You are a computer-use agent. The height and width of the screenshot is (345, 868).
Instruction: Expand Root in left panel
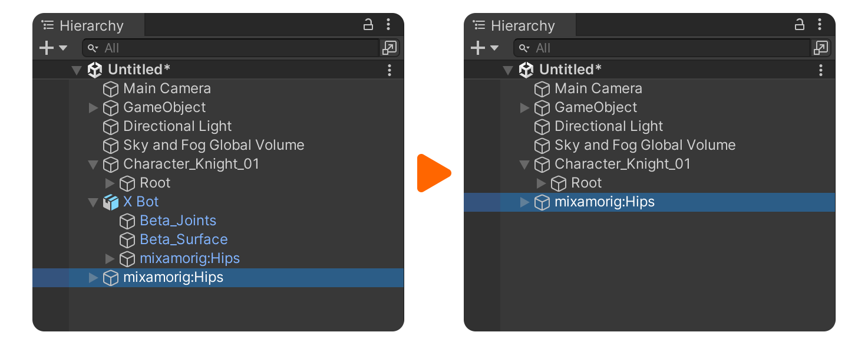click(x=110, y=183)
